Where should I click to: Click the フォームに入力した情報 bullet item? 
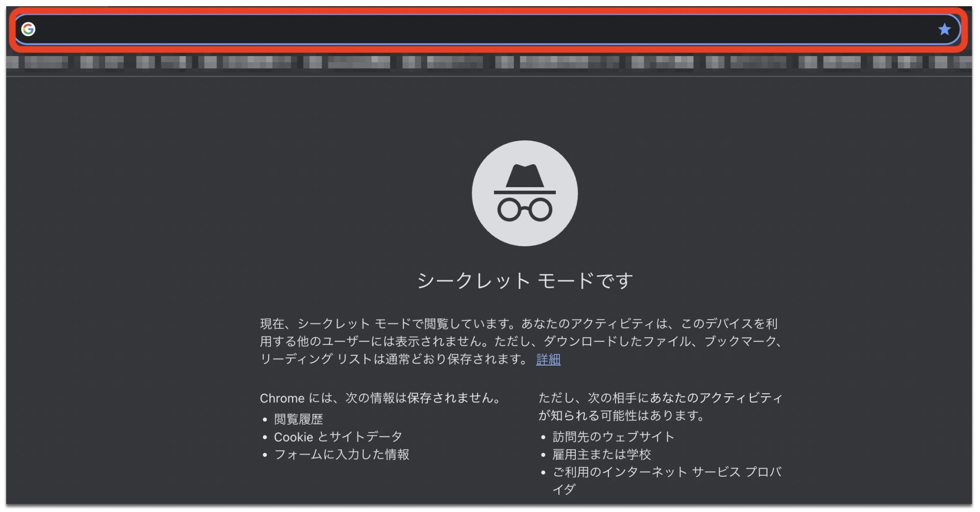click(341, 454)
